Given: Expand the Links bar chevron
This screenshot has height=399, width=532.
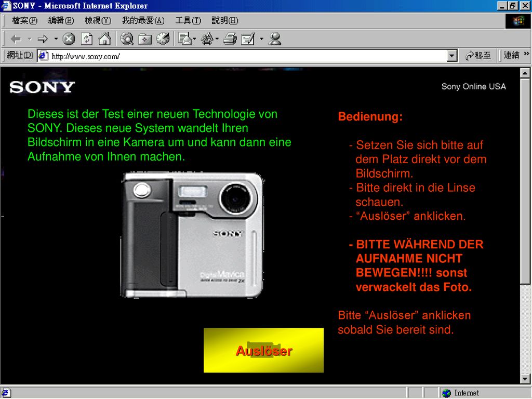Looking at the screenshot, I should 526,54.
